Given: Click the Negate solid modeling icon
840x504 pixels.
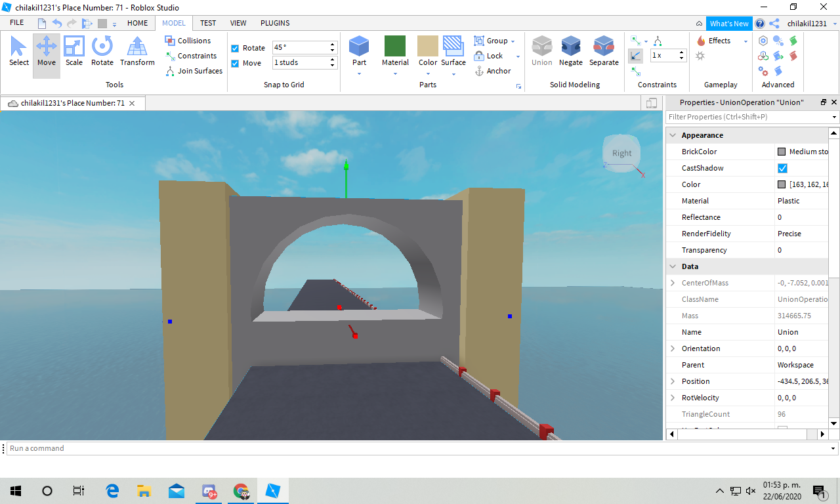Looking at the screenshot, I should pos(570,51).
